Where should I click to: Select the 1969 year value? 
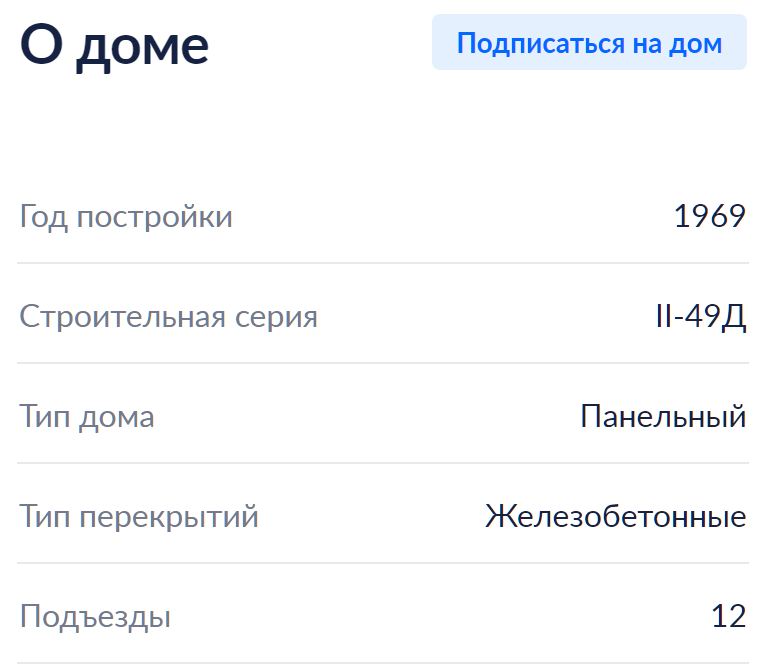[x=709, y=216]
